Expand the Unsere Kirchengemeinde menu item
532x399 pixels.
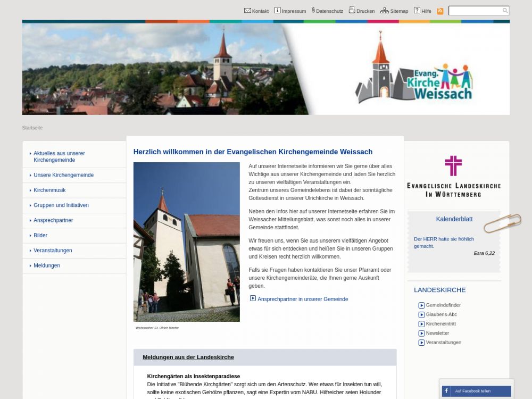(63, 175)
